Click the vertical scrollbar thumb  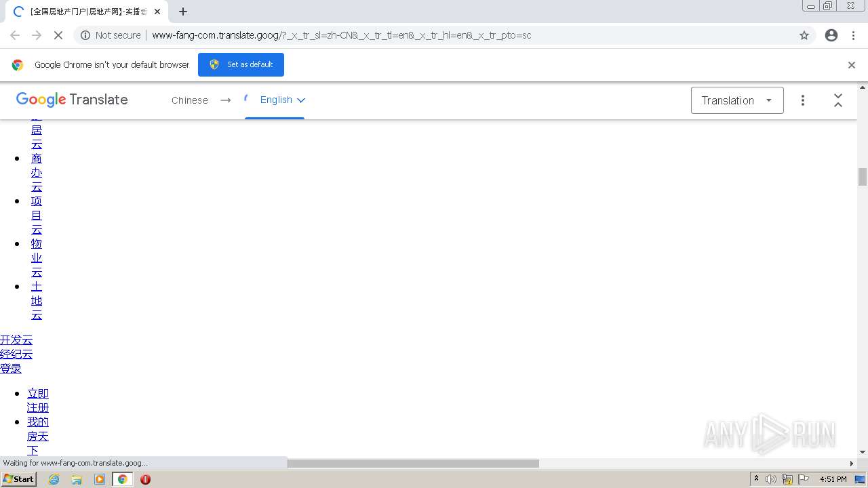(863, 176)
